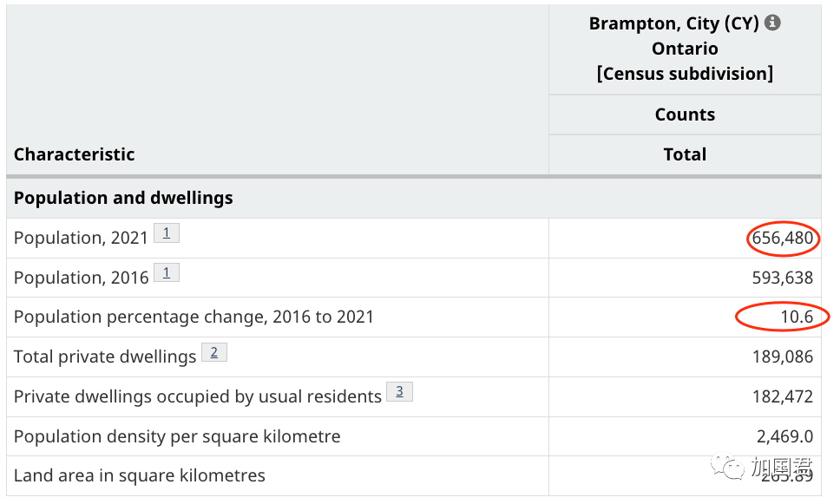Select the Population percentage change row label

194,317
